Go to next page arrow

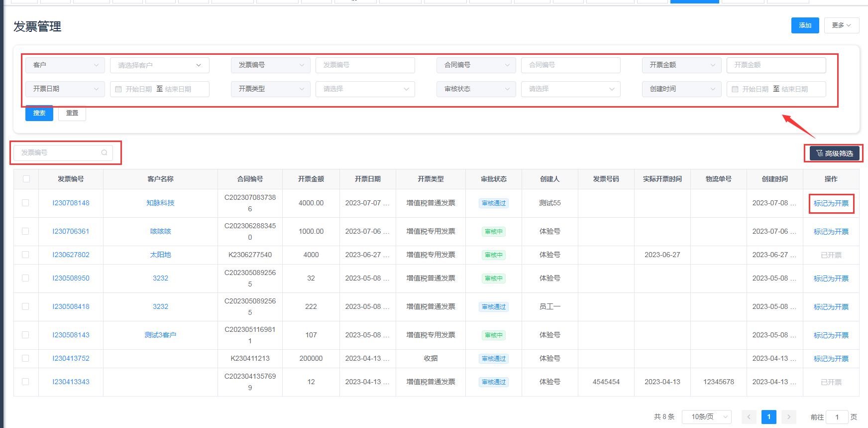(789, 417)
